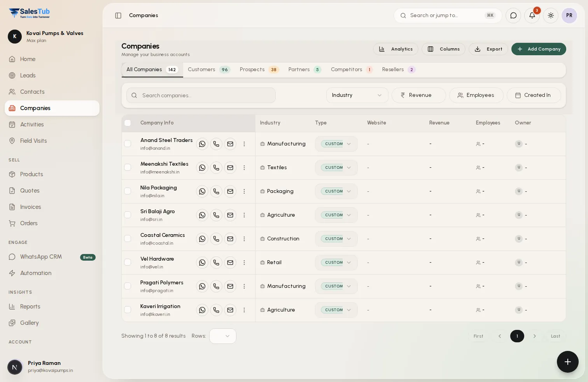This screenshot has height=382, width=588.
Task: Select Anand Steel Traders checkbox
Action: [128, 144]
